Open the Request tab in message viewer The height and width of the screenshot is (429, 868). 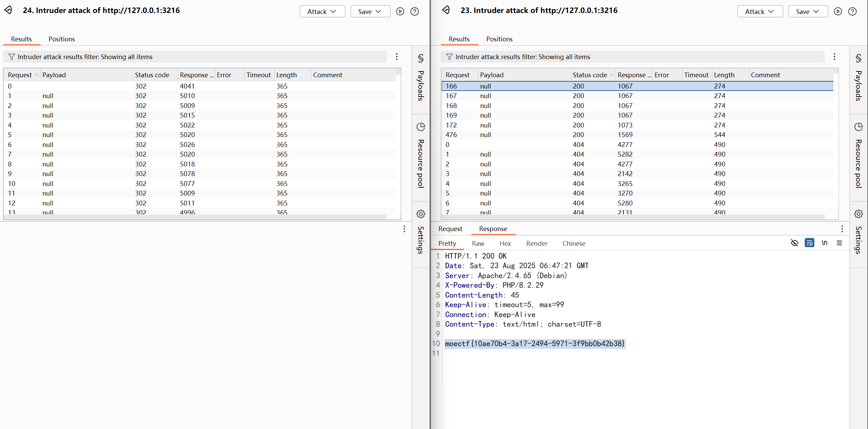point(450,229)
